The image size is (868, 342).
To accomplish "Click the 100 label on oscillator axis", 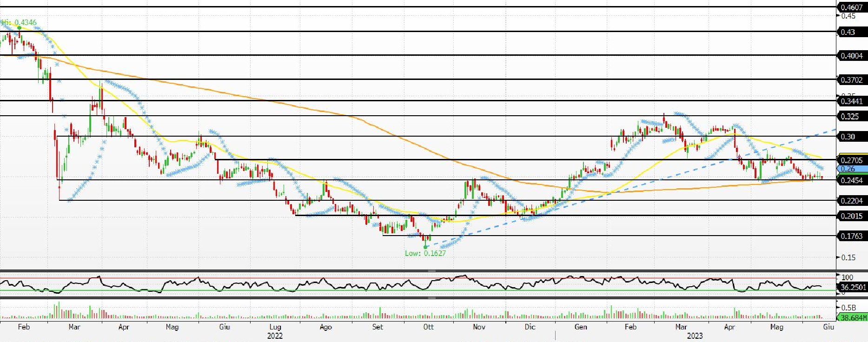I will (847, 277).
